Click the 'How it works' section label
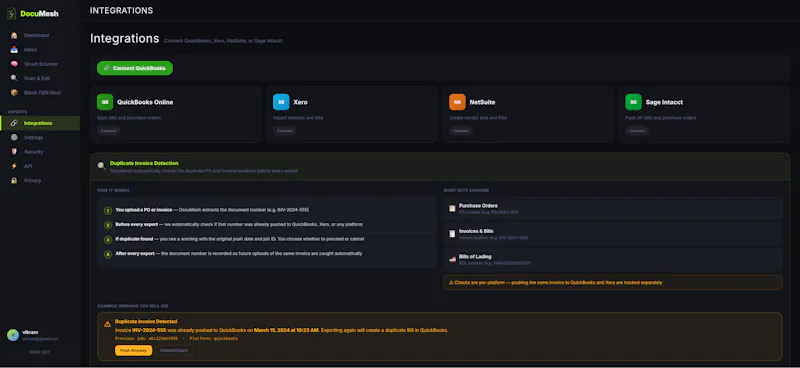This screenshot has height=368, width=800. pyautogui.click(x=113, y=190)
